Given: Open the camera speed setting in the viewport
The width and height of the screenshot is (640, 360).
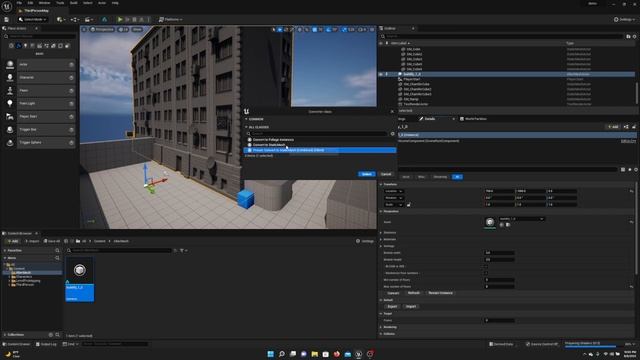Looking at the screenshot, I should pyautogui.click(x=362, y=29).
